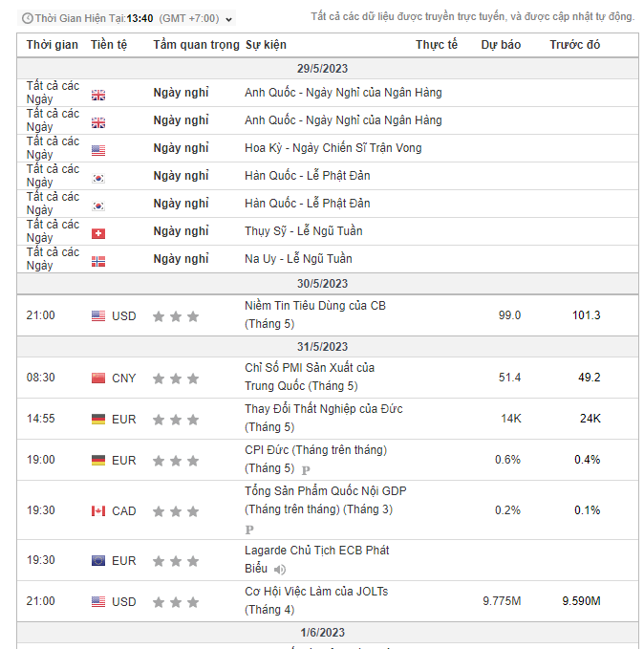Click the Thời gian column header
Viewport: 644px width, 649px height.
[53, 45]
